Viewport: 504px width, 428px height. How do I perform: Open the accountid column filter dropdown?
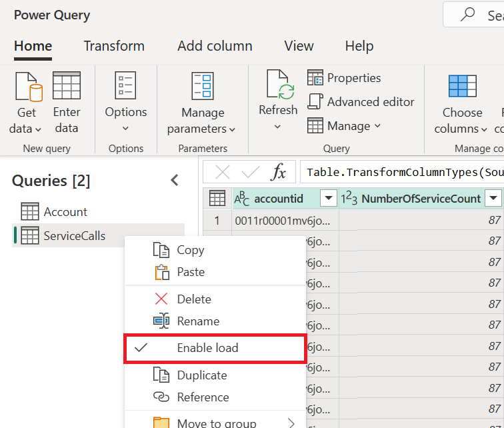[x=329, y=198]
